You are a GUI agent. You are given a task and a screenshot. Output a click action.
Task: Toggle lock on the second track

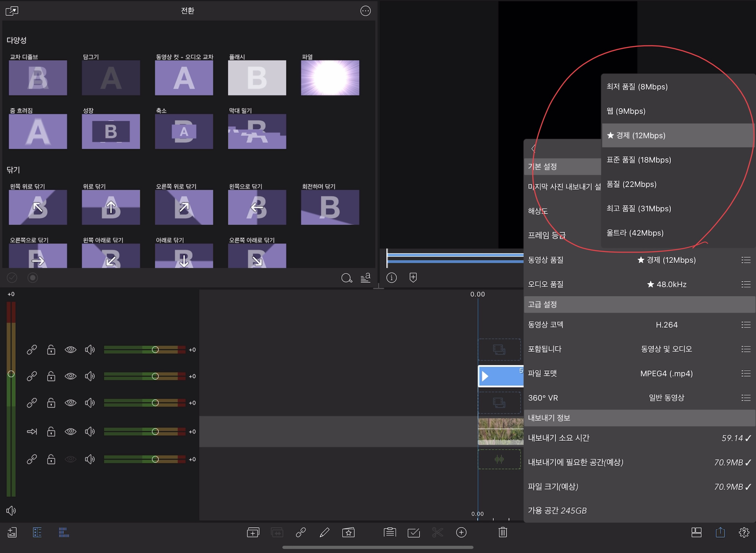[51, 376]
